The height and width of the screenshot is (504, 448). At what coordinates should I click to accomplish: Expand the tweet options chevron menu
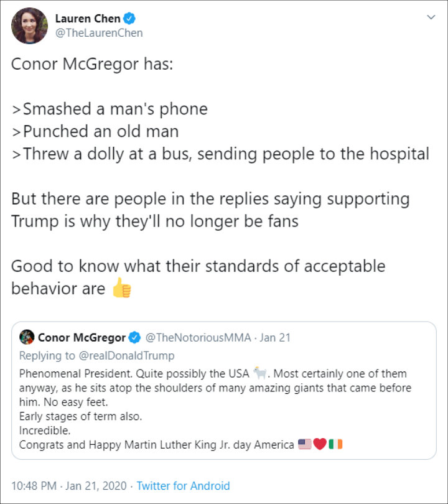coord(431,17)
